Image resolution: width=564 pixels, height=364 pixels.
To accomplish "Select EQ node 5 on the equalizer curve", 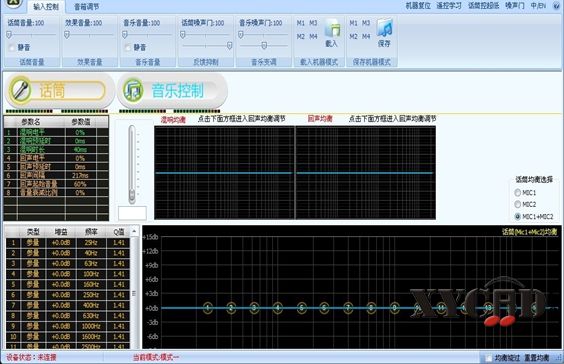I will click(301, 308).
